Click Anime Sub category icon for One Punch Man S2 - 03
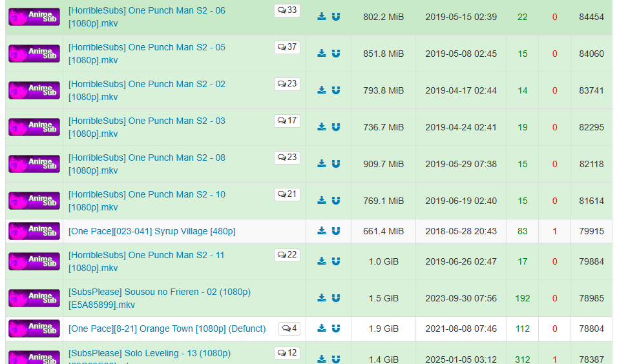617x364 pixels. click(x=34, y=127)
